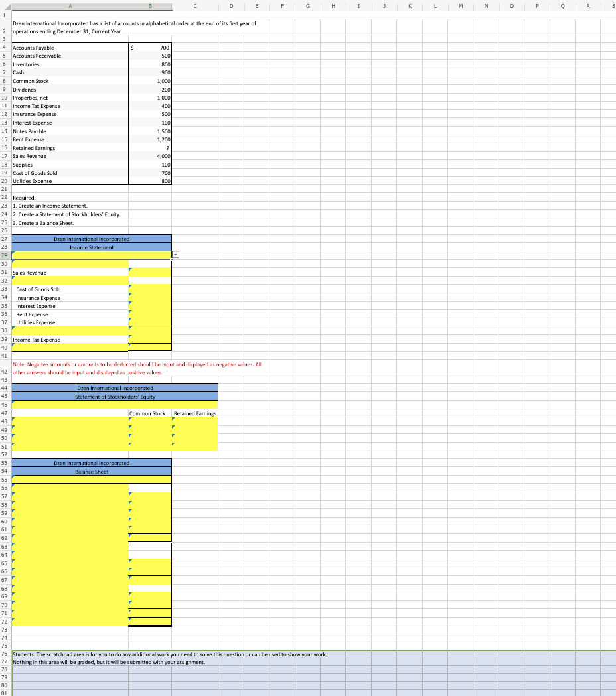Select '2. Create a Statement of Stockholders' Equity.'
The image size is (616, 696).
click(x=66, y=214)
